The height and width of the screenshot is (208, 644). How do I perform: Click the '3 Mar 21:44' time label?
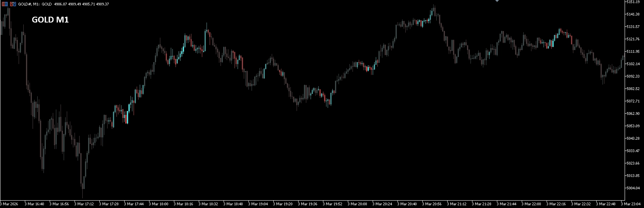[507, 204]
